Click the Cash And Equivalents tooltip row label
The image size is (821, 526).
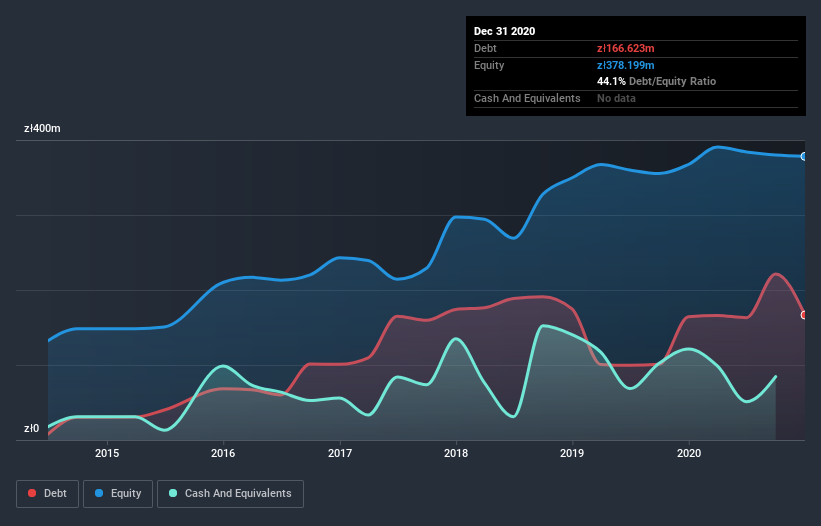click(x=527, y=98)
